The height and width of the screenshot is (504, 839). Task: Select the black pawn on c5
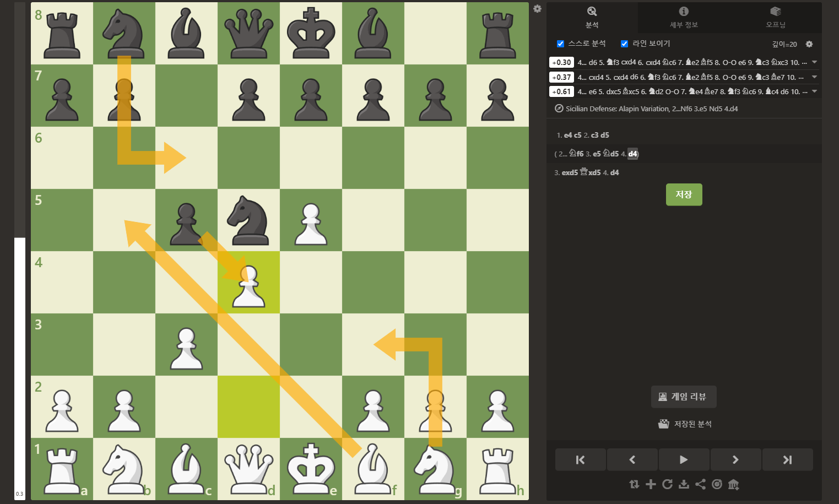tap(186, 220)
